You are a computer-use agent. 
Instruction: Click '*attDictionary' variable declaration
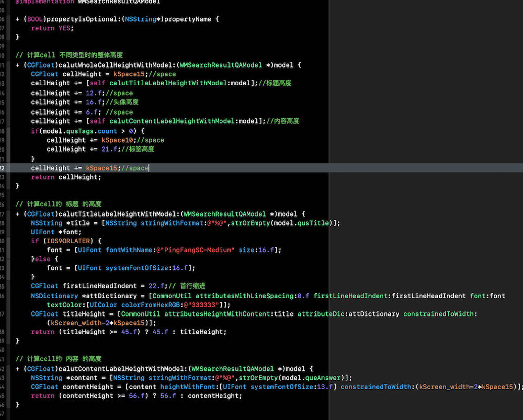coord(109,296)
